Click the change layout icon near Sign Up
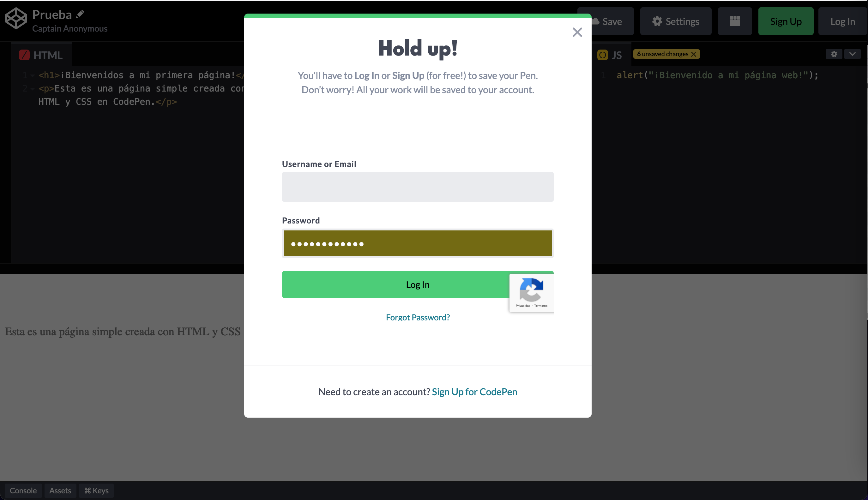 pyautogui.click(x=735, y=21)
